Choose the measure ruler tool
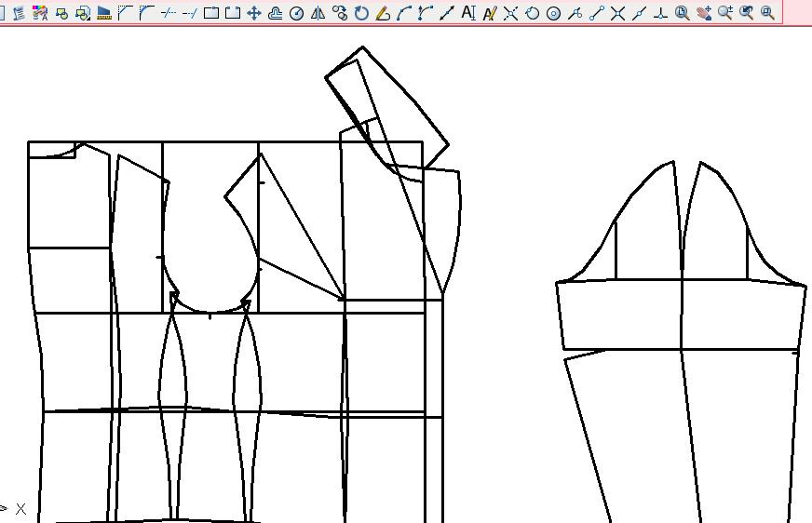 [x=104, y=13]
